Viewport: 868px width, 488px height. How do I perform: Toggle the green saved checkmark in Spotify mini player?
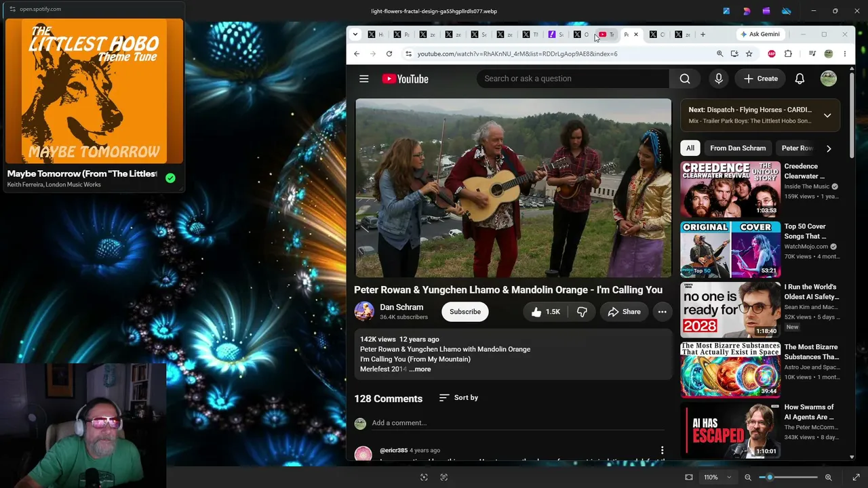pyautogui.click(x=170, y=178)
